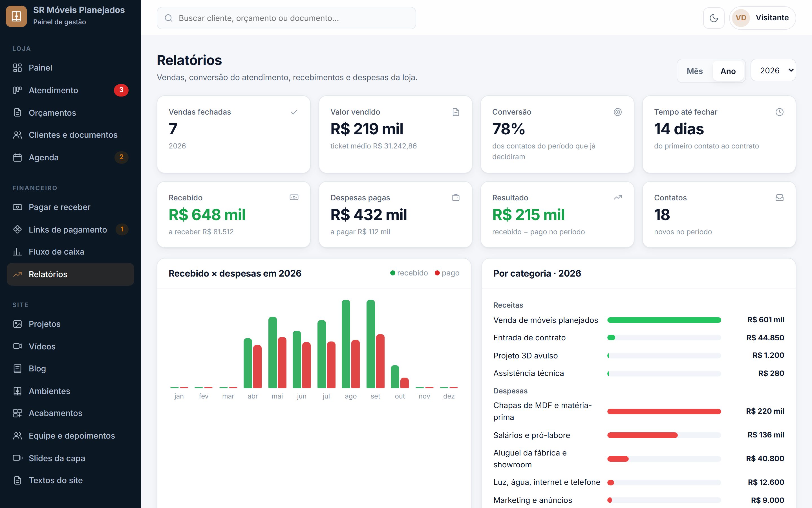Click the Marketing e anúncios row label
This screenshot has width=812, height=508.
pyautogui.click(x=533, y=500)
